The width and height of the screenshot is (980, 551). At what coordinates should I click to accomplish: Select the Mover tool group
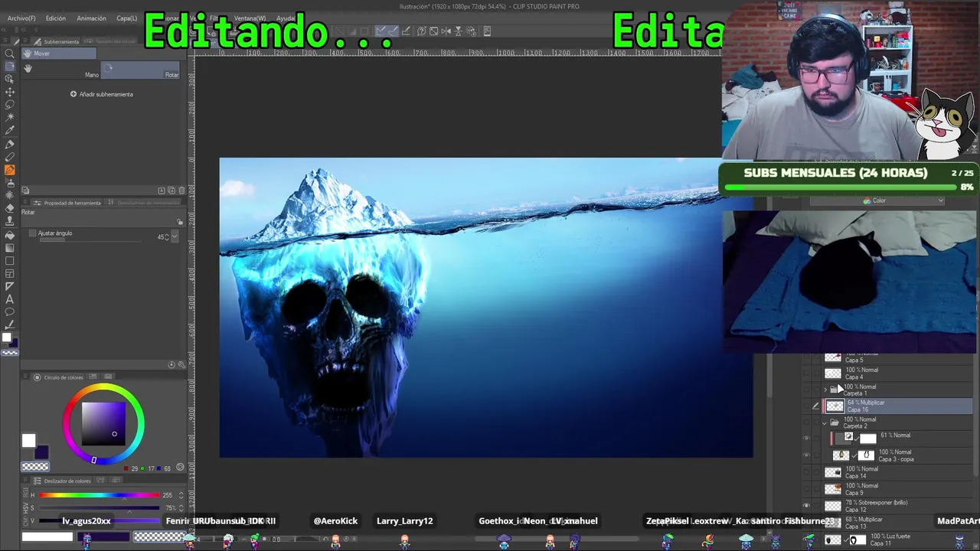coord(59,54)
